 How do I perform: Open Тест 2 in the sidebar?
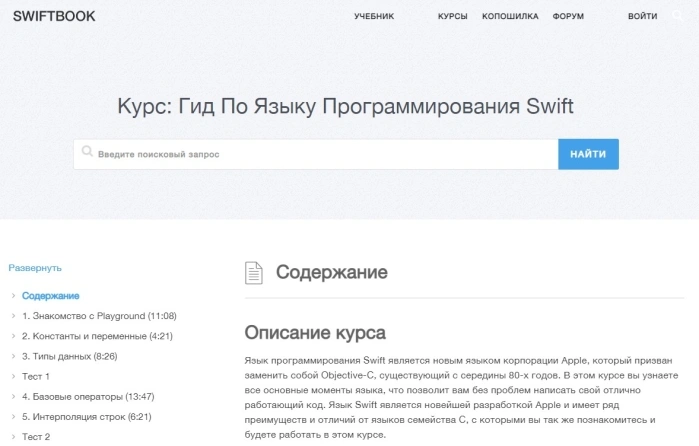36,437
